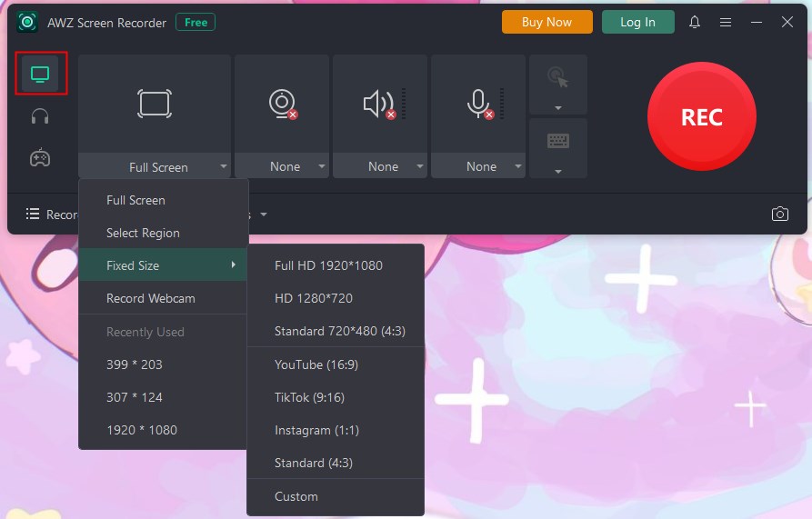Click the Fixed Size submenu arrow

(x=234, y=264)
